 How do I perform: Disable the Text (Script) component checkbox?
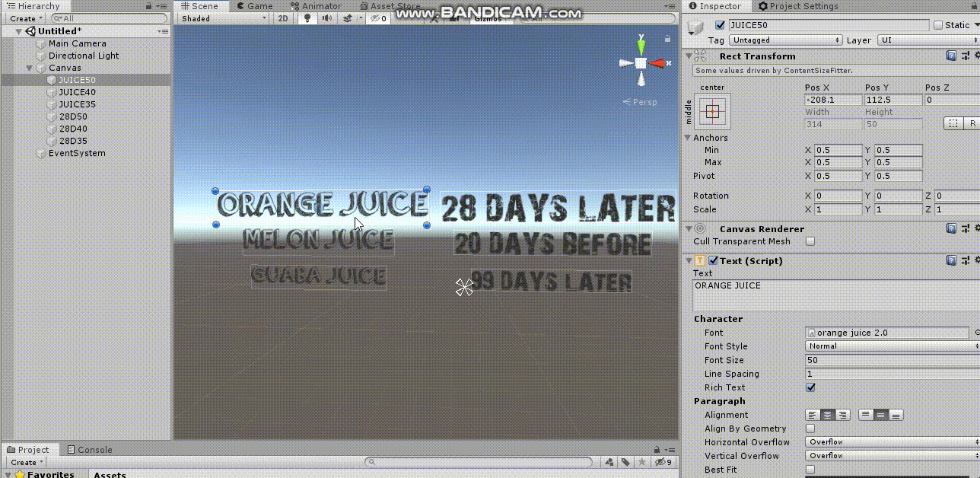pos(713,260)
